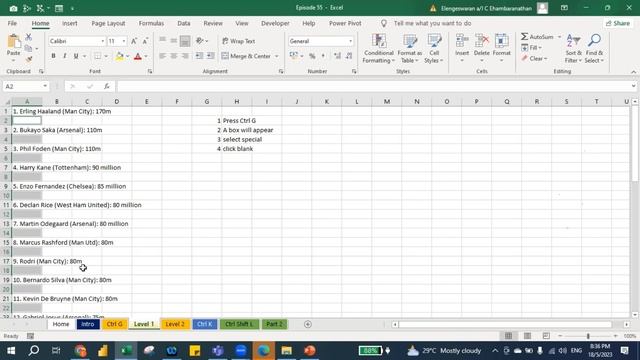Open PowerPoint from the taskbar

(x=309, y=351)
